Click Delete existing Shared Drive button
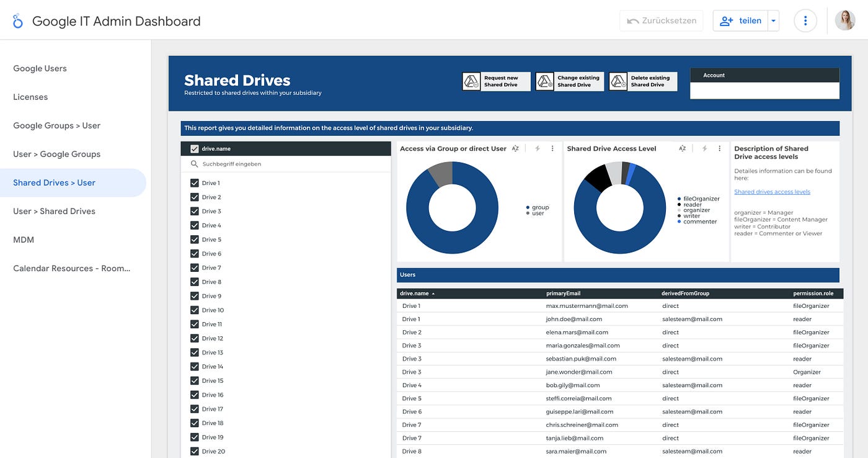868x458 pixels. (643, 81)
